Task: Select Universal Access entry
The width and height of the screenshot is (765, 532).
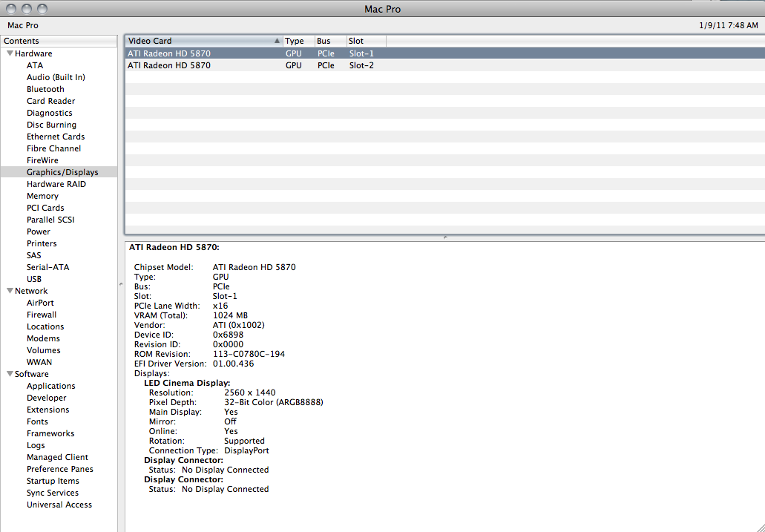Action: [59, 505]
